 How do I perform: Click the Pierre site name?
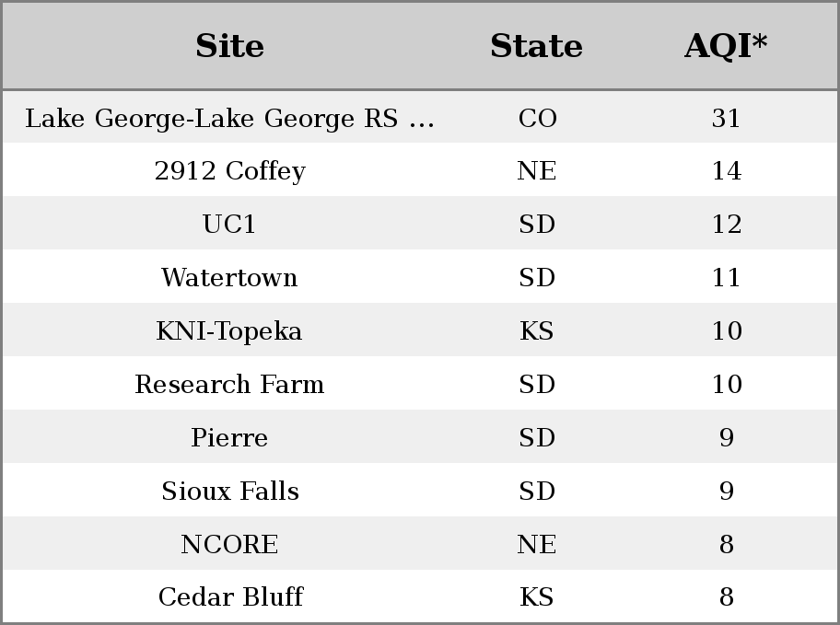[229, 437]
